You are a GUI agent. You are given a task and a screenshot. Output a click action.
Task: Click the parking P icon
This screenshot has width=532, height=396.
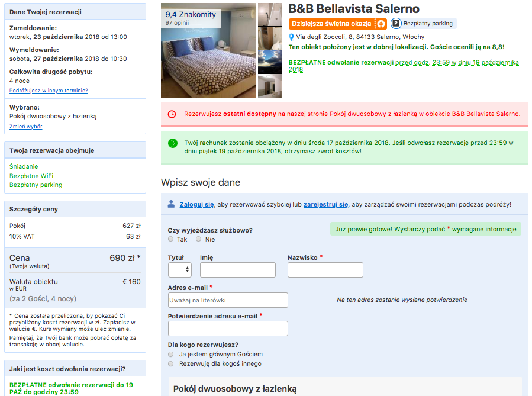(x=396, y=24)
